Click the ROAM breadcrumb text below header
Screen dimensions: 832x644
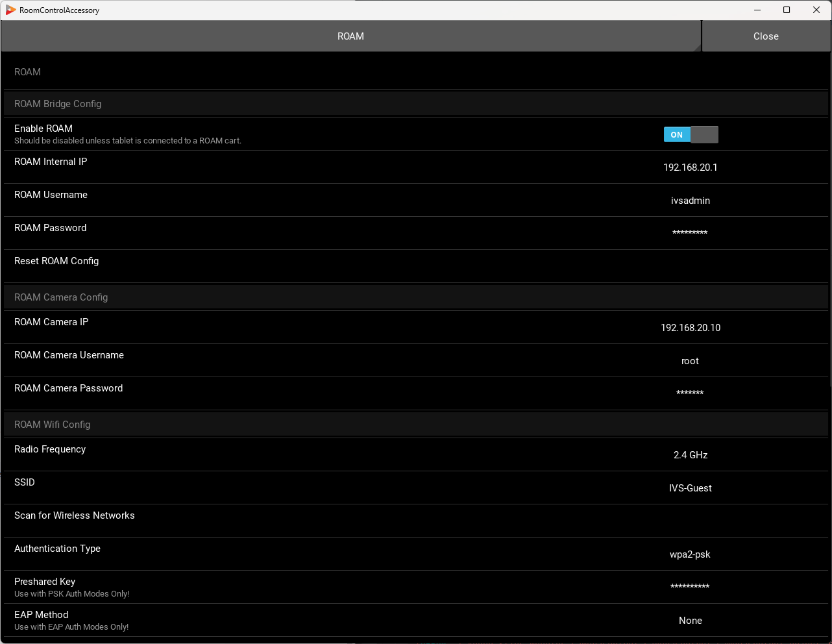click(x=27, y=72)
